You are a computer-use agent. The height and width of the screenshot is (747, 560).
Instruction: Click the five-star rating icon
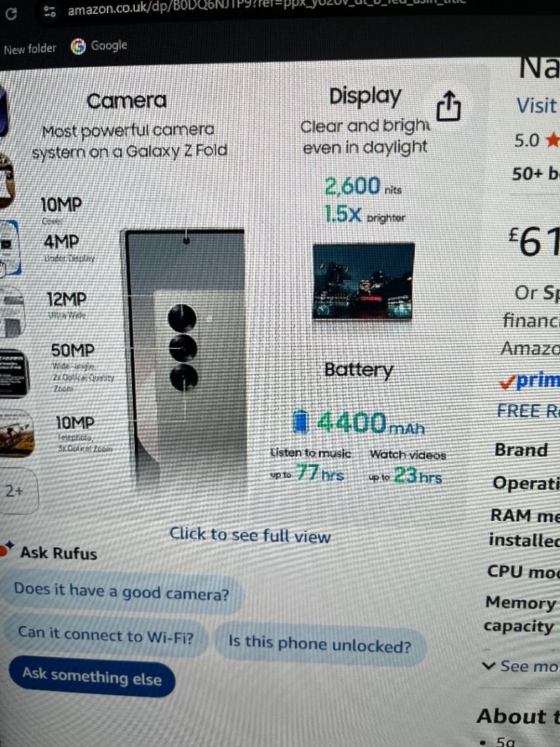tap(553, 140)
